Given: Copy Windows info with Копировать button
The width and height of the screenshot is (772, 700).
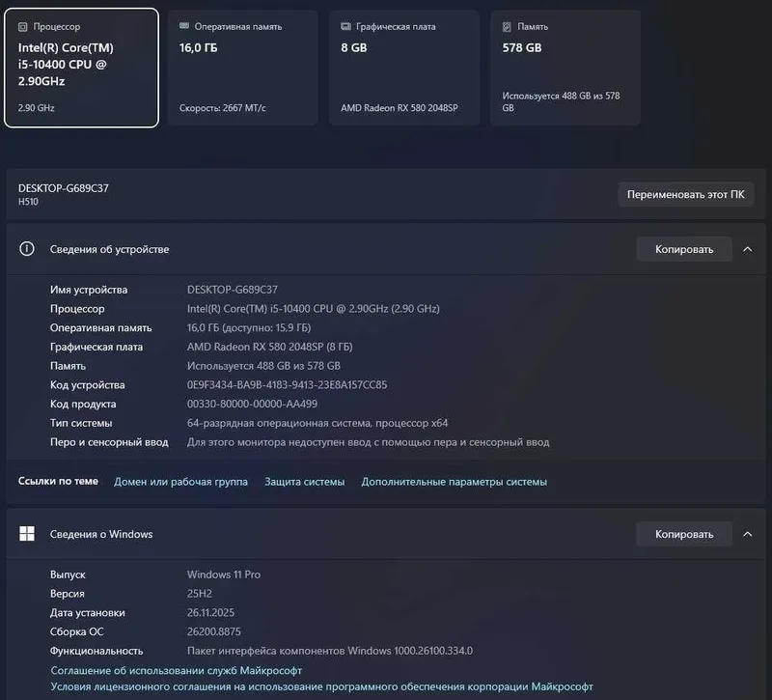Looking at the screenshot, I should pyautogui.click(x=684, y=534).
